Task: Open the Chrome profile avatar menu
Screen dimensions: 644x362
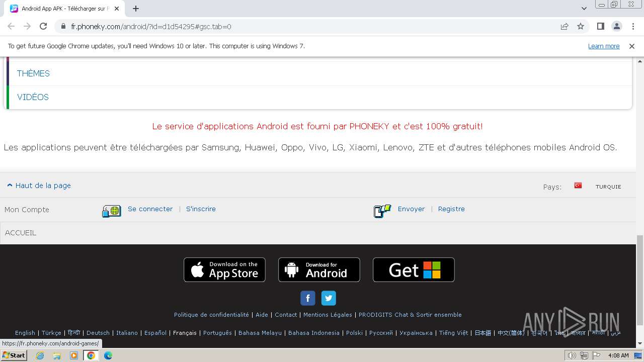Action: (x=616, y=26)
